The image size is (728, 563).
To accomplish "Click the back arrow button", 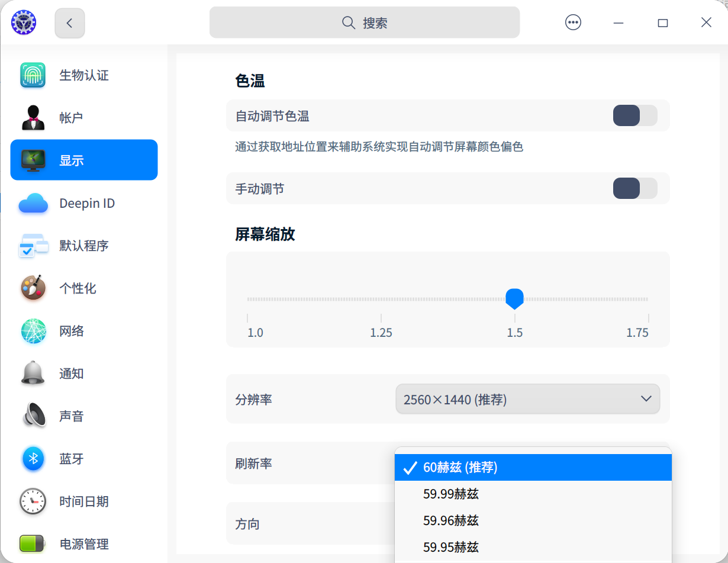I will (x=69, y=22).
